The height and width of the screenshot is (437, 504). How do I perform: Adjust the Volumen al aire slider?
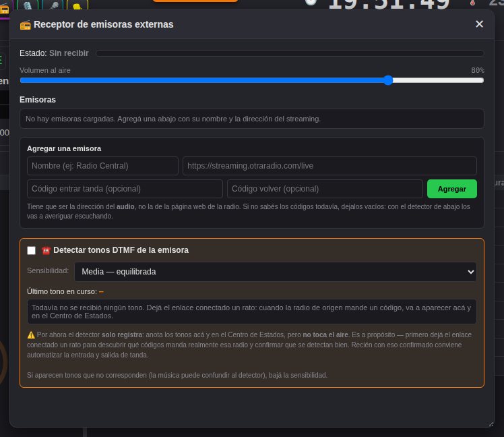(252, 80)
